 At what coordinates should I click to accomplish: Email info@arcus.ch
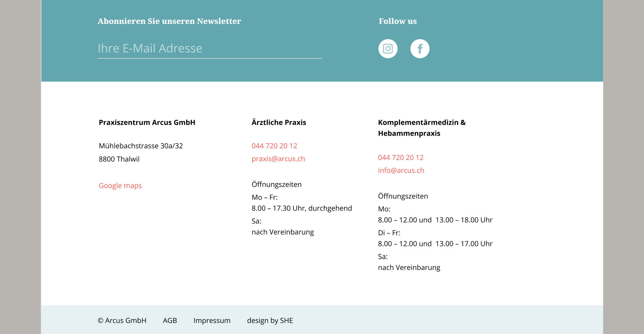click(401, 171)
